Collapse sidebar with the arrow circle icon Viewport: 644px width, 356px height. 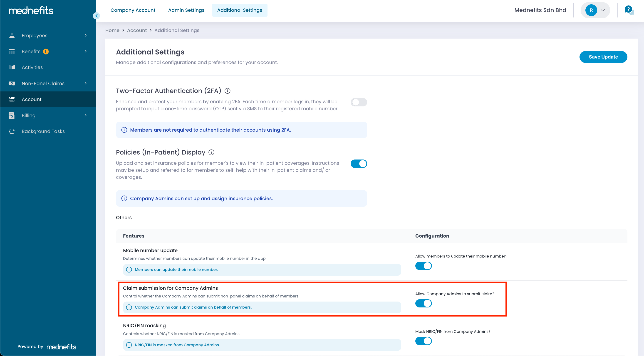click(96, 16)
